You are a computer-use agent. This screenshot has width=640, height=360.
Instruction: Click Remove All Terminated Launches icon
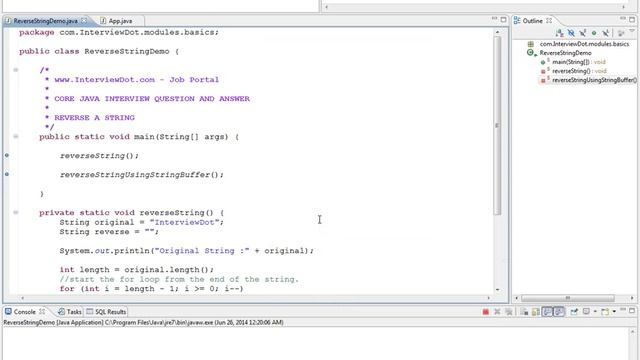[x=509, y=312]
